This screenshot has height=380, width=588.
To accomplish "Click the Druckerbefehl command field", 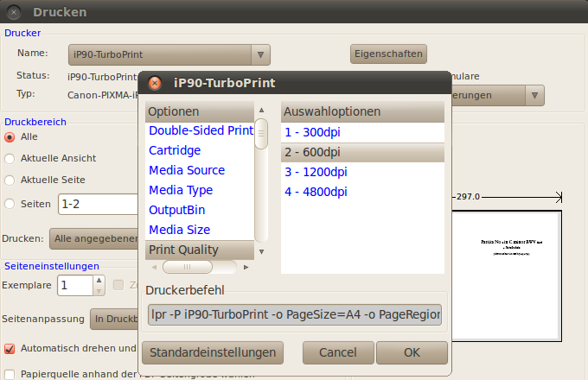I will tap(295, 314).
